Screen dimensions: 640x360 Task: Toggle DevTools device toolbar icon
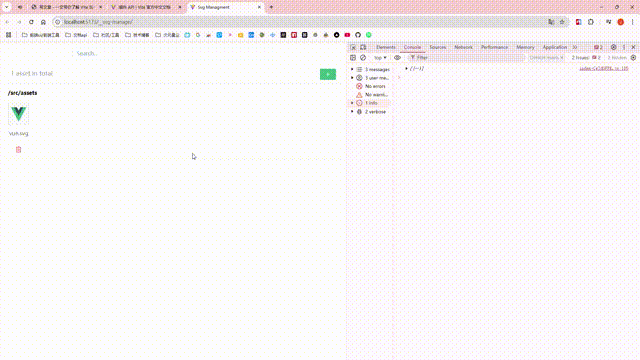(363, 47)
